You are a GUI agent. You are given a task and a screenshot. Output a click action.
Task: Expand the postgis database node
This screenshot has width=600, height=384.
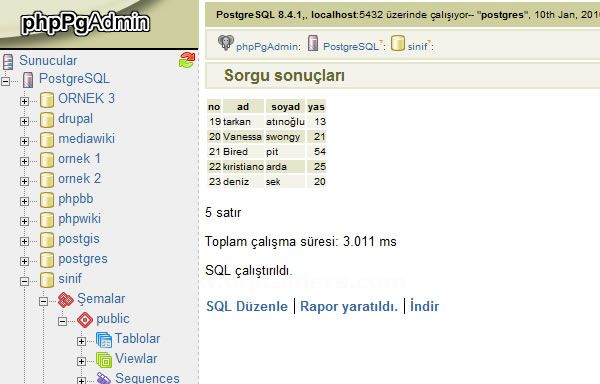click(24, 241)
